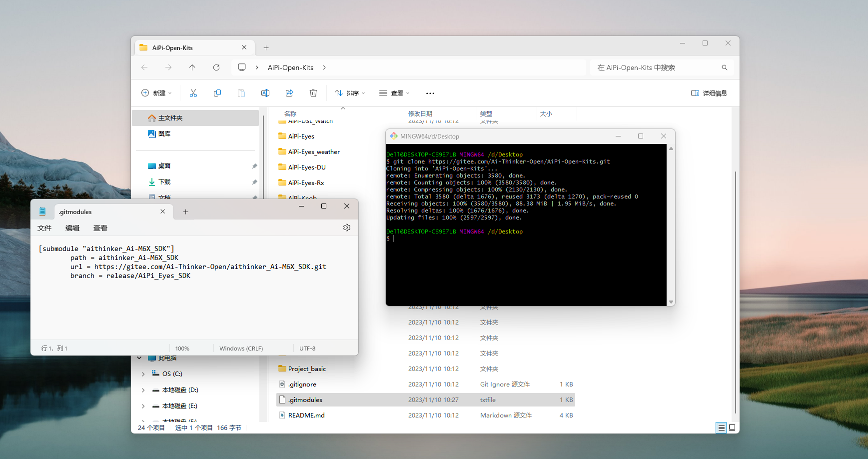The image size is (868, 459).
Task: Refresh the Explorer folder view
Action: (x=216, y=67)
